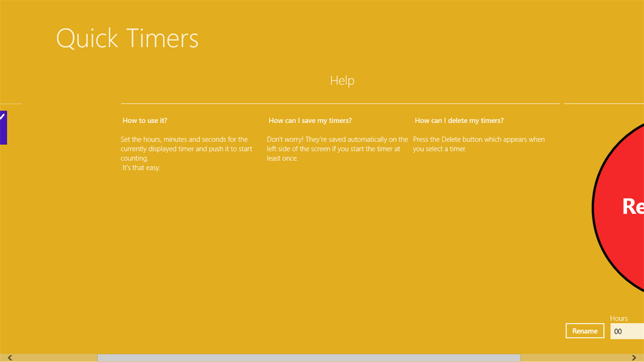The height and width of the screenshot is (362, 644).
Task: Deselect the purple timer marked with a check
Action: coord(4,127)
